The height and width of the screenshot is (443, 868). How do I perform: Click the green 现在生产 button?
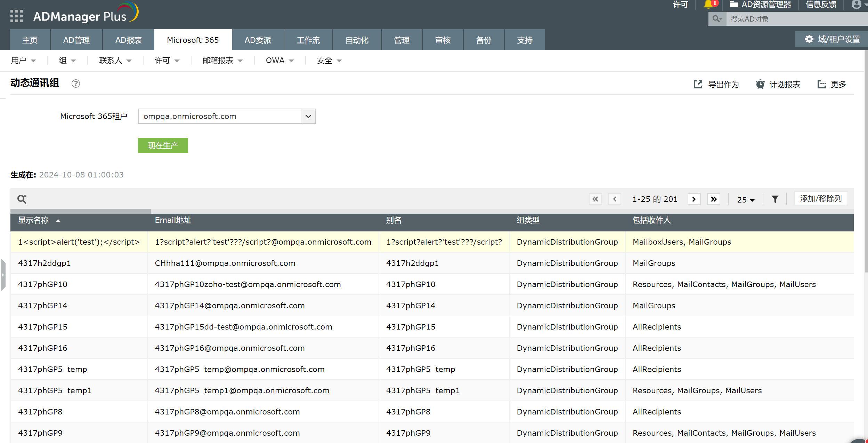pyautogui.click(x=163, y=145)
